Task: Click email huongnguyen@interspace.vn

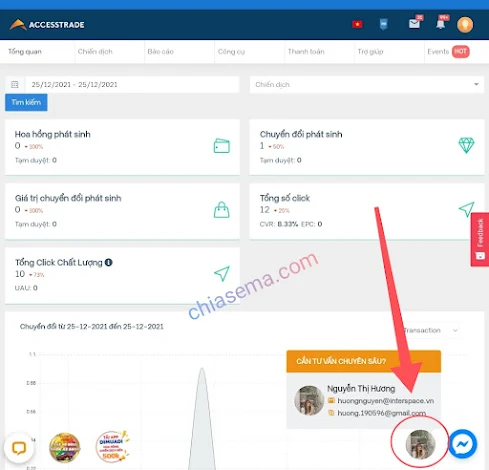Action: click(386, 401)
